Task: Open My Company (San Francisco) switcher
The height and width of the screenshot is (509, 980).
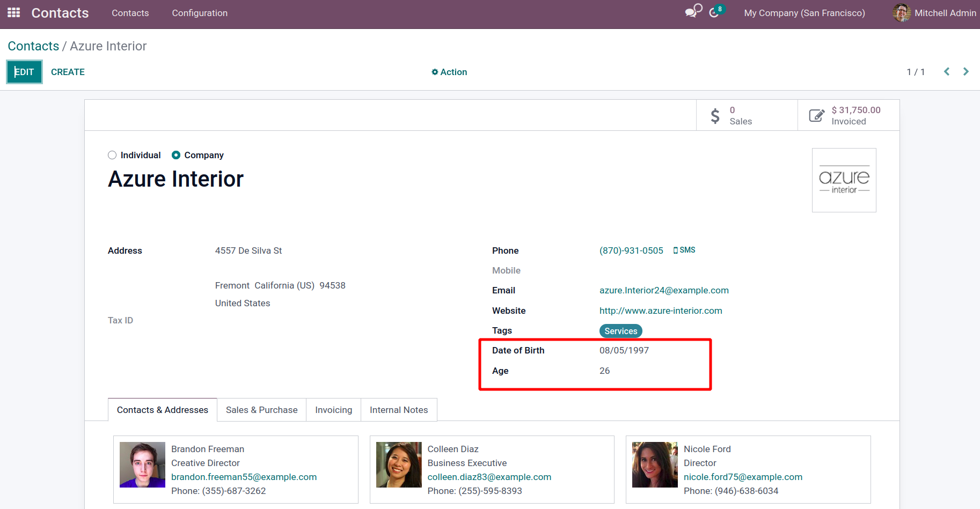Action: 805,13
